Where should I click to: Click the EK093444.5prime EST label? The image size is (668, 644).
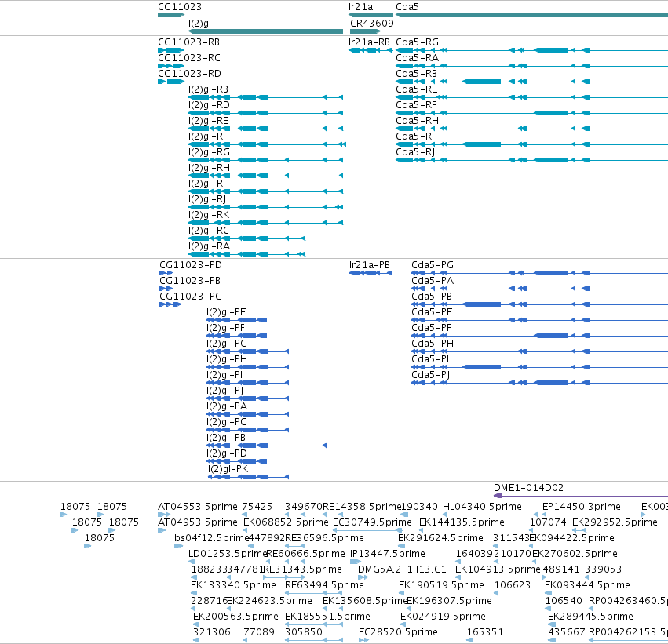point(587,585)
